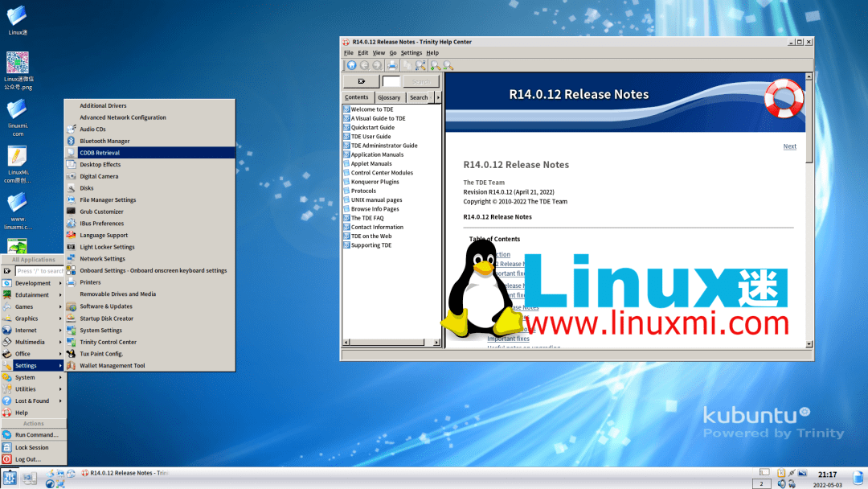The width and height of the screenshot is (868, 489).
Task: Open the Bluetooth Manager from Settings menu
Action: point(104,141)
